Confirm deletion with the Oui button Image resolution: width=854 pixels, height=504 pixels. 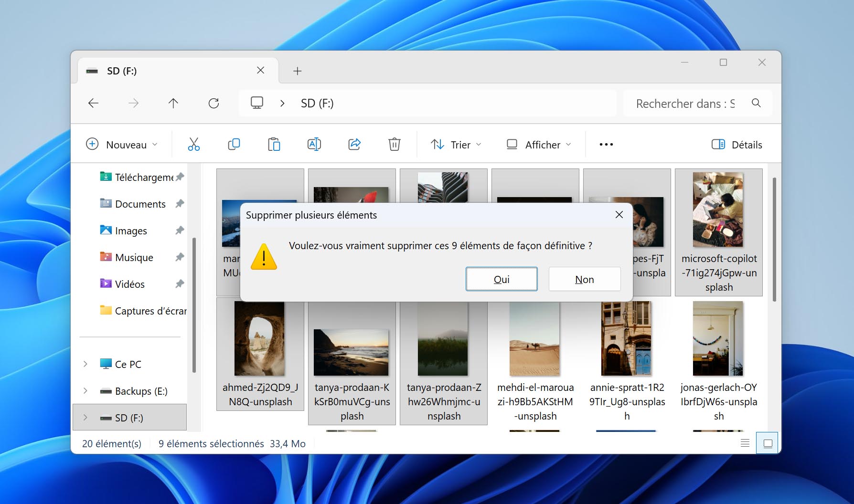502,279
